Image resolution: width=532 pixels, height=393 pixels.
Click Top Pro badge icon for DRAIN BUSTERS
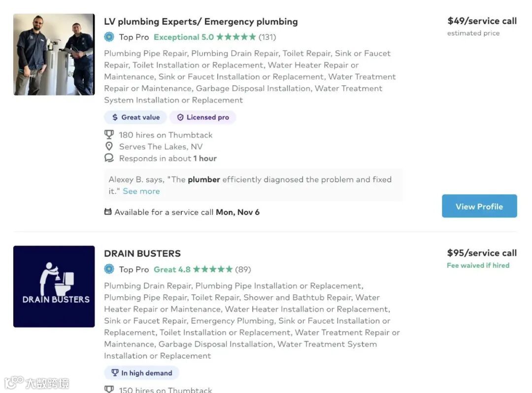(109, 269)
